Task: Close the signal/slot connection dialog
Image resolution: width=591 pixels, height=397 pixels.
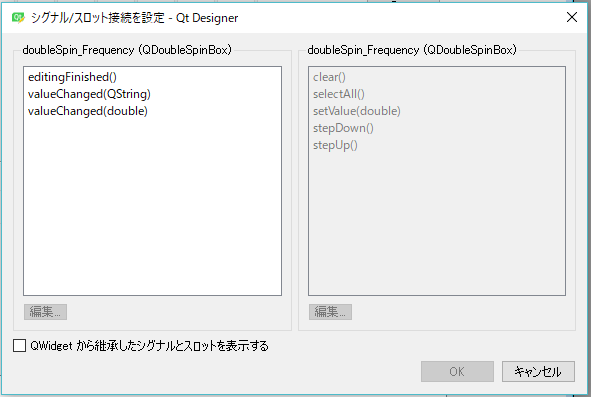Action: pos(572,17)
